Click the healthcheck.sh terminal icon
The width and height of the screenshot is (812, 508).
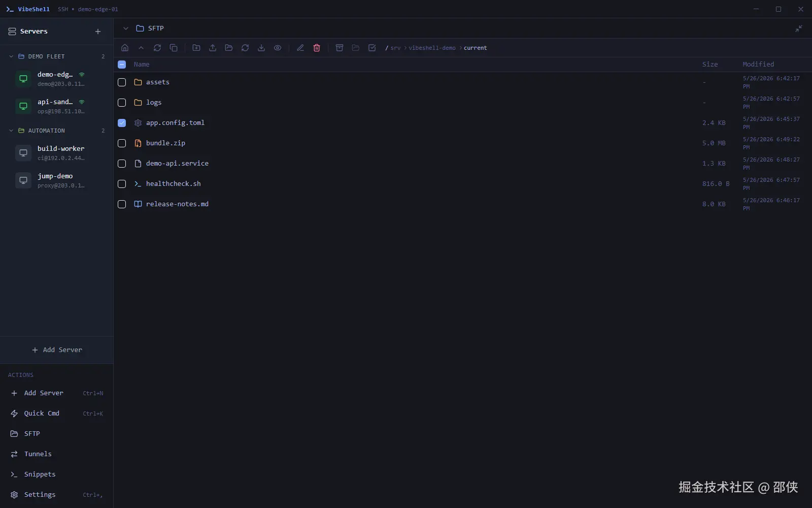click(x=138, y=184)
